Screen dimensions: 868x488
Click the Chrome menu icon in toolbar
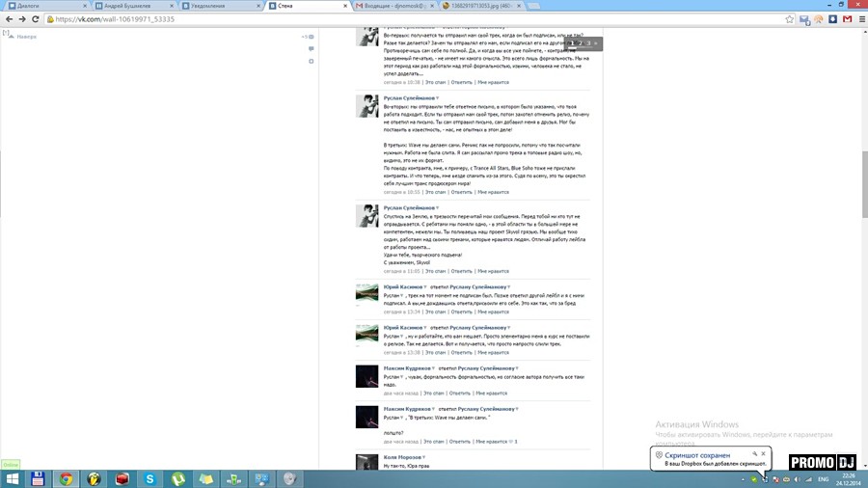(x=858, y=18)
